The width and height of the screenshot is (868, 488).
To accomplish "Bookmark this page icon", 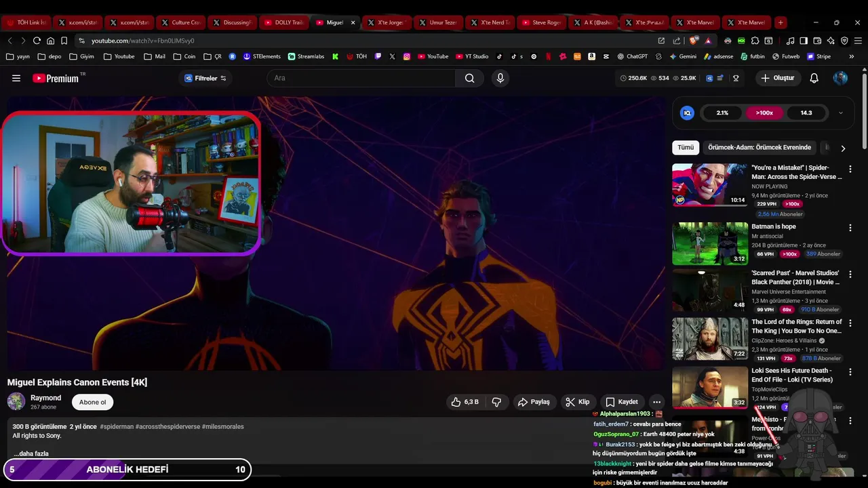I will (x=64, y=41).
